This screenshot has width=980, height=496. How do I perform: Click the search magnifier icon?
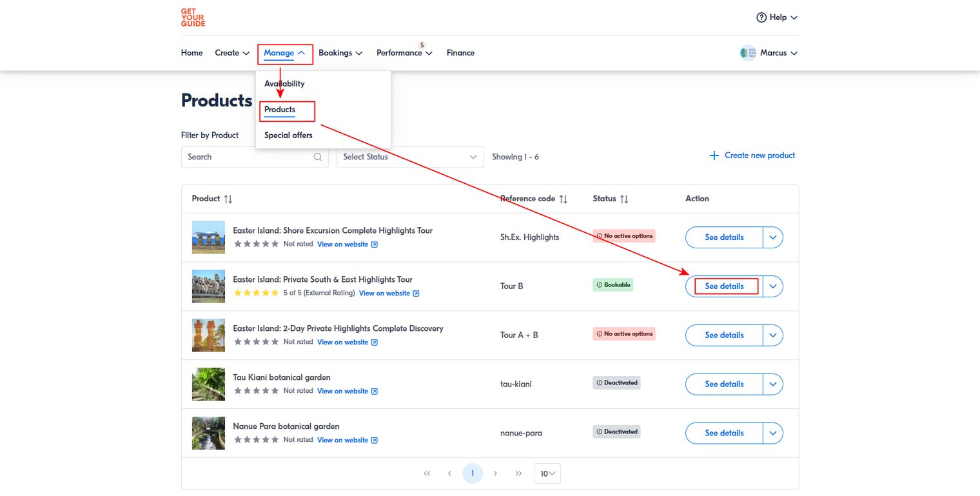[318, 157]
